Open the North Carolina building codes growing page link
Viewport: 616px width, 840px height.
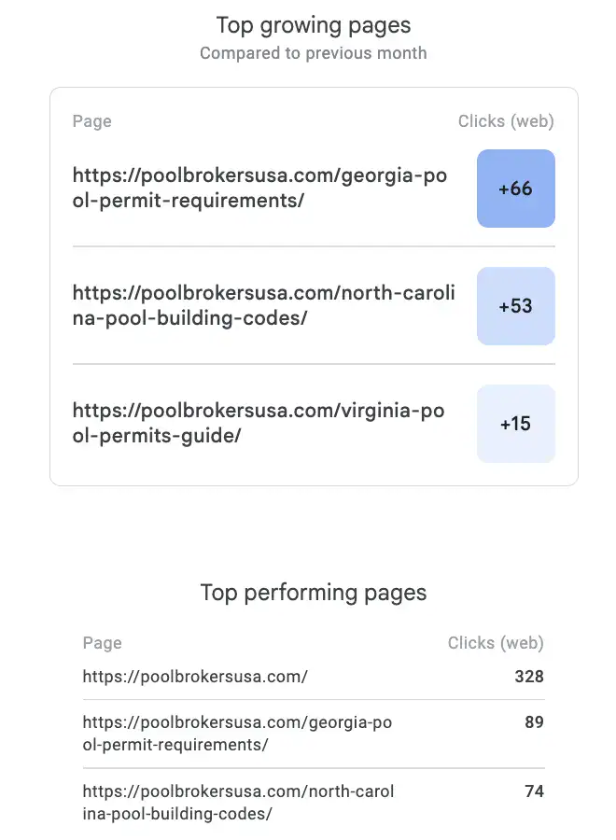[263, 306]
